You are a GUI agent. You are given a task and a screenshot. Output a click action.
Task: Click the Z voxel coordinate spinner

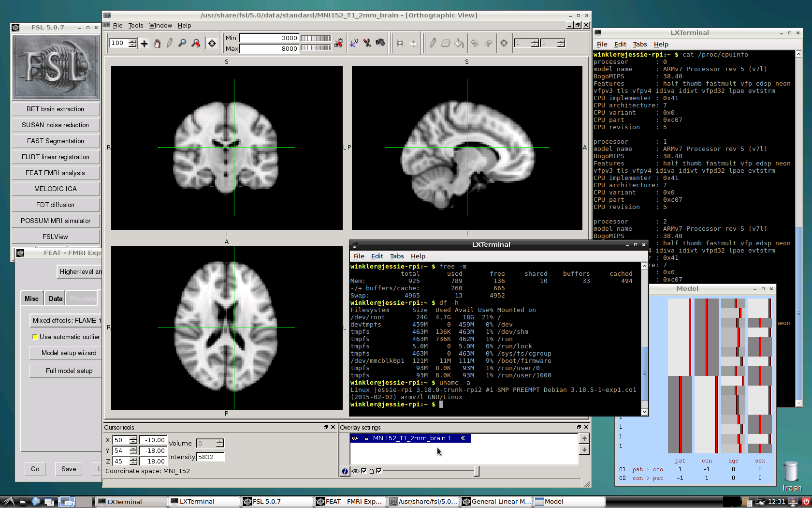click(133, 462)
